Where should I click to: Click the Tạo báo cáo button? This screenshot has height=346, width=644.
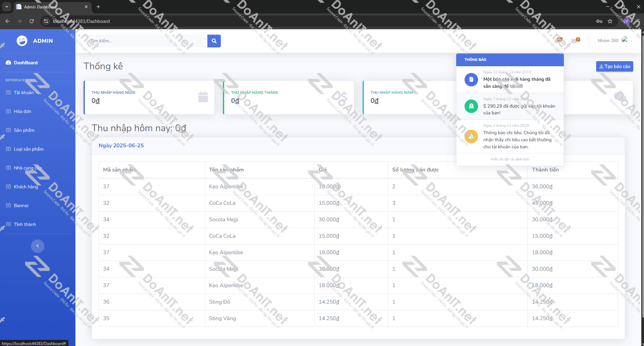pos(614,67)
